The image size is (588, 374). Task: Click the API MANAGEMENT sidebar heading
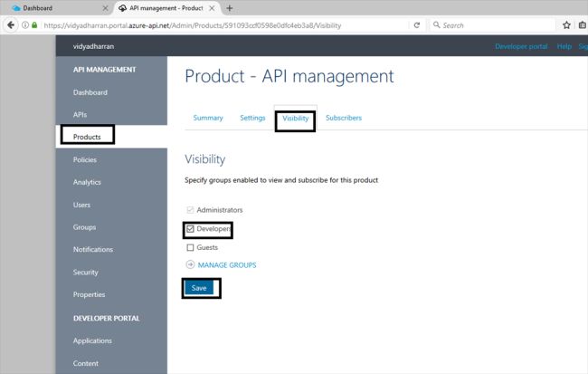[104, 70]
